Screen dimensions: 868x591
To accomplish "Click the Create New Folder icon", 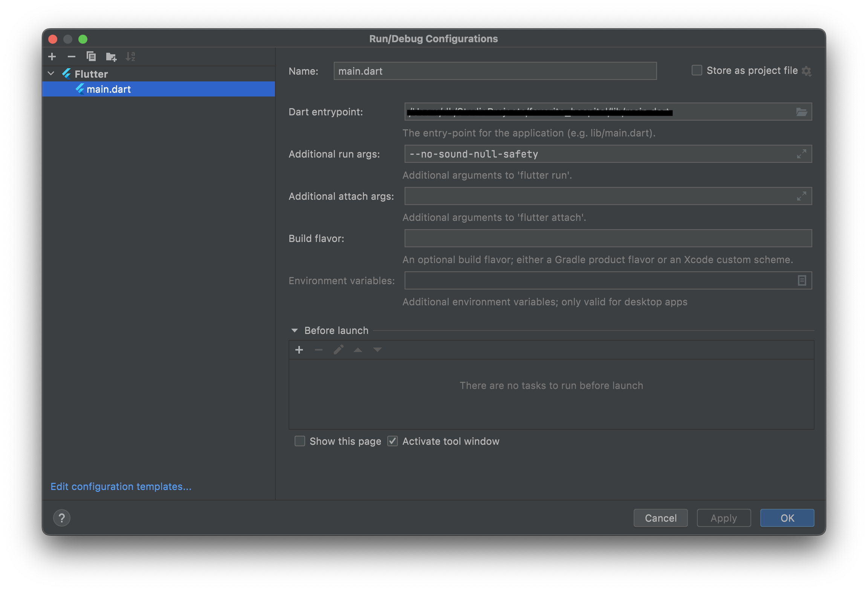I will 111,57.
